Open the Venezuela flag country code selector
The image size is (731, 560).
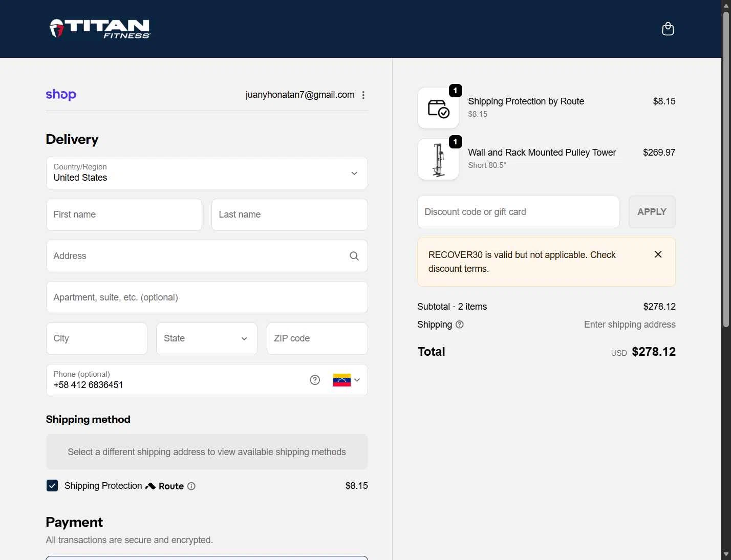347,380
